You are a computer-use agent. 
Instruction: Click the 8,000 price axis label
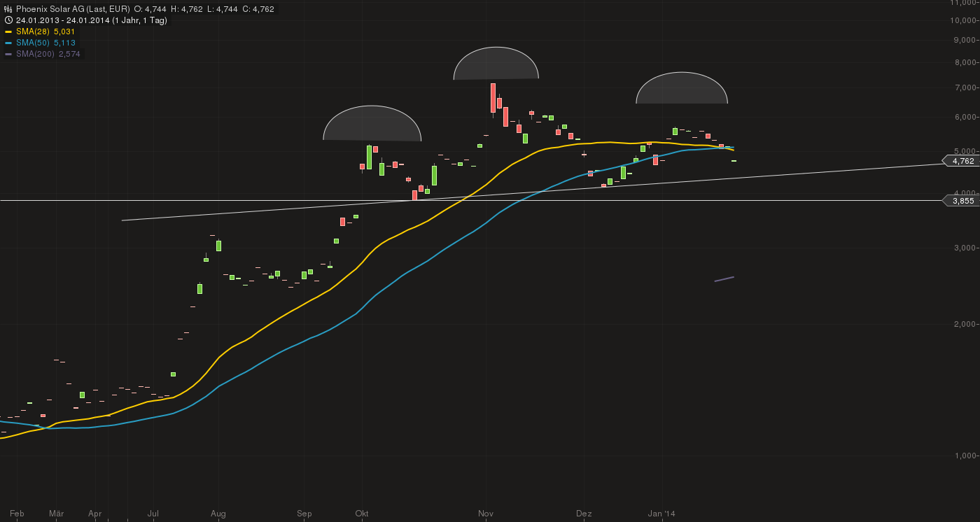coord(964,62)
